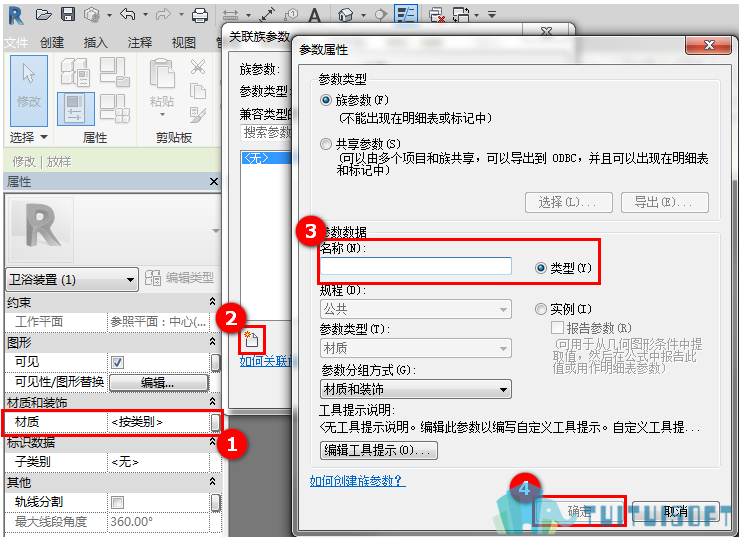Screen dimensions: 742x540
Task: Open file using the folder icon
Action: (44, 15)
